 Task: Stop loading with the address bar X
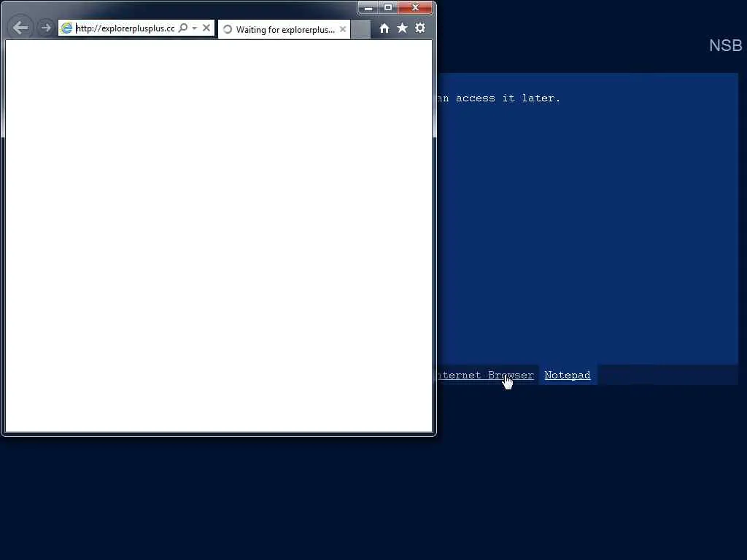click(206, 28)
